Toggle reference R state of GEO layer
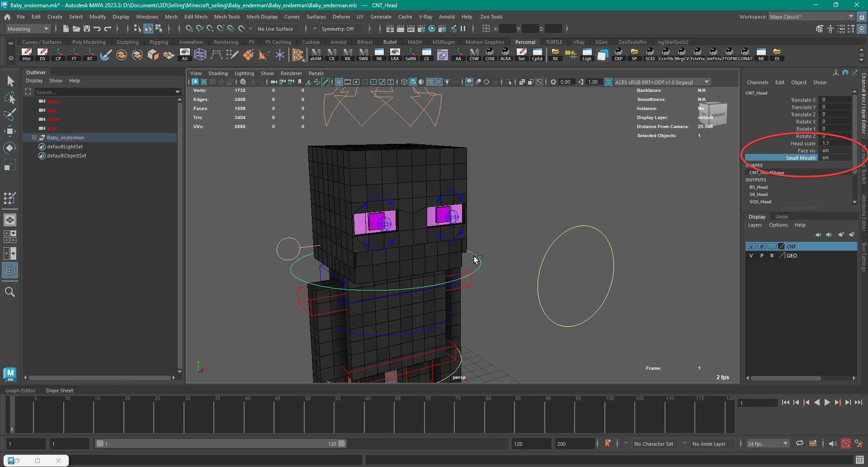868x467 pixels. pyautogui.click(x=772, y=256)
